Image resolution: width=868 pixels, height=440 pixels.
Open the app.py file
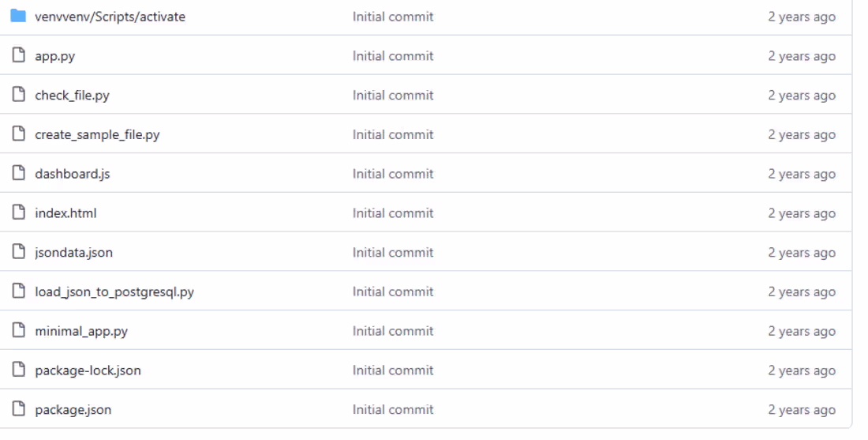(55, 56)
